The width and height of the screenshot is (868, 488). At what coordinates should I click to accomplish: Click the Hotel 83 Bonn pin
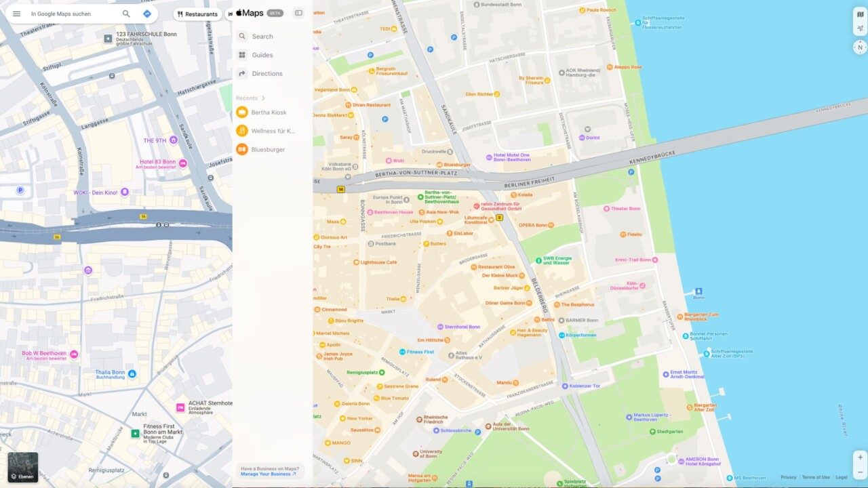point(182,163)
